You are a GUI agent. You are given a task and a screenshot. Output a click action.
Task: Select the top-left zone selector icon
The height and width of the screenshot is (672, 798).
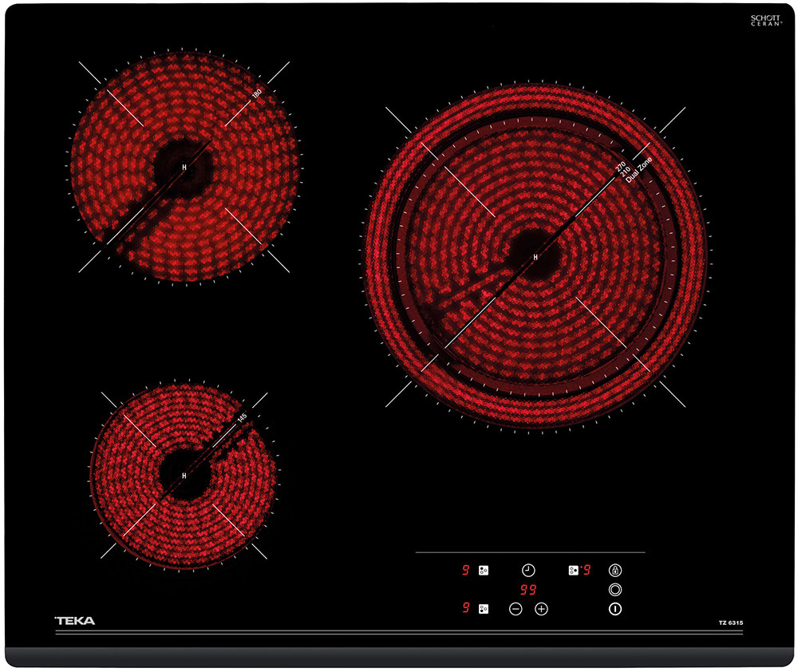click(483, 571)
